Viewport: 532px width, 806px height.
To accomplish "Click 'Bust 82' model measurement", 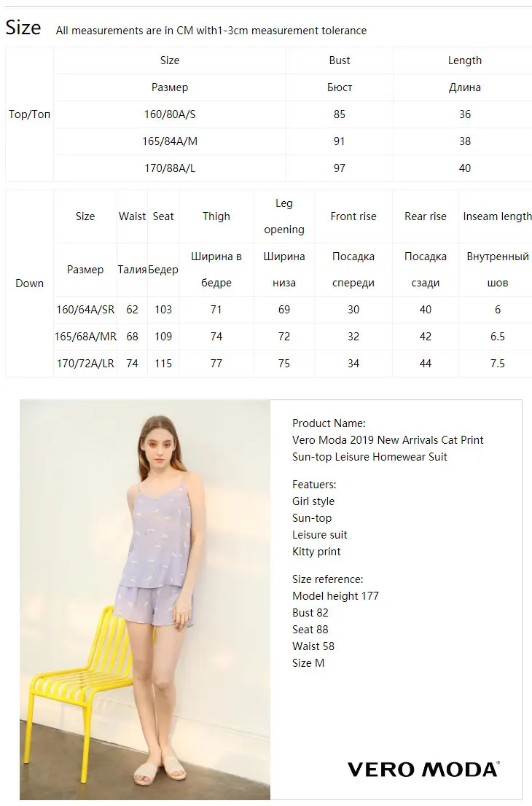I will pos(310,613).
